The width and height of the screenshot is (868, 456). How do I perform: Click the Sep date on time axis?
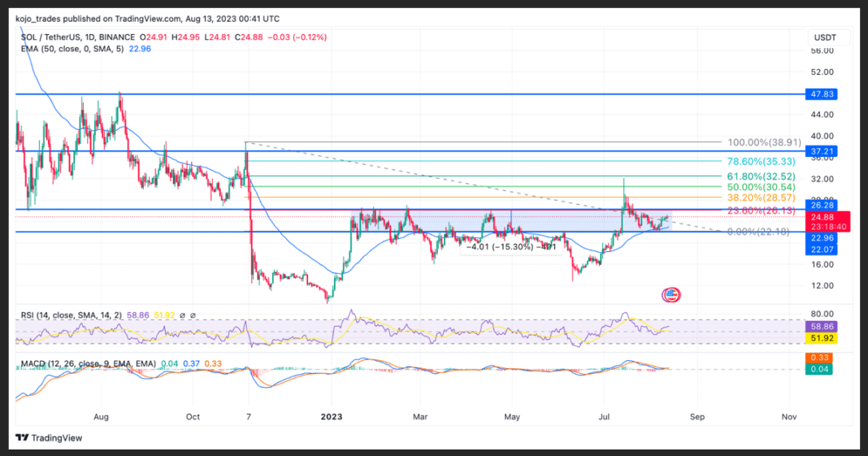pyautogui.click(x=697, y=417)
